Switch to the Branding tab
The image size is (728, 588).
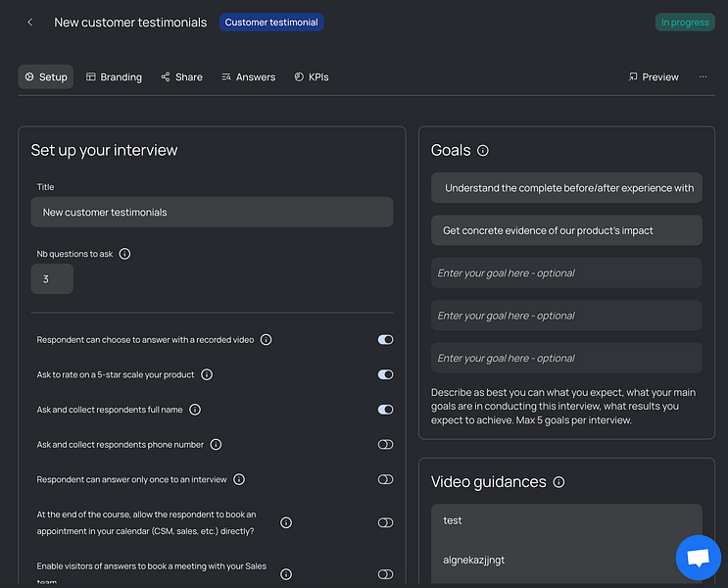114,77
